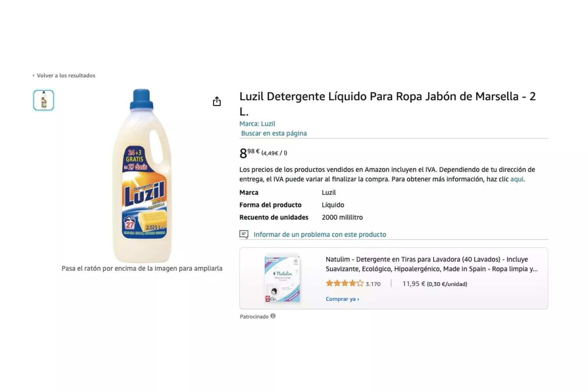Open the Natulim sponsored product image
588x392 pixels.
(282, 278)
